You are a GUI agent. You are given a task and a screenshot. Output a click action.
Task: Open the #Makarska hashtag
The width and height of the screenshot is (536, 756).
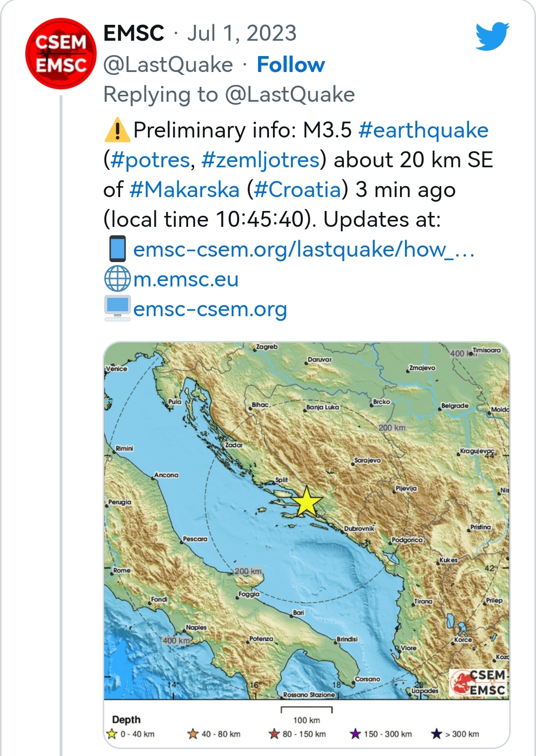click(185, 190)
